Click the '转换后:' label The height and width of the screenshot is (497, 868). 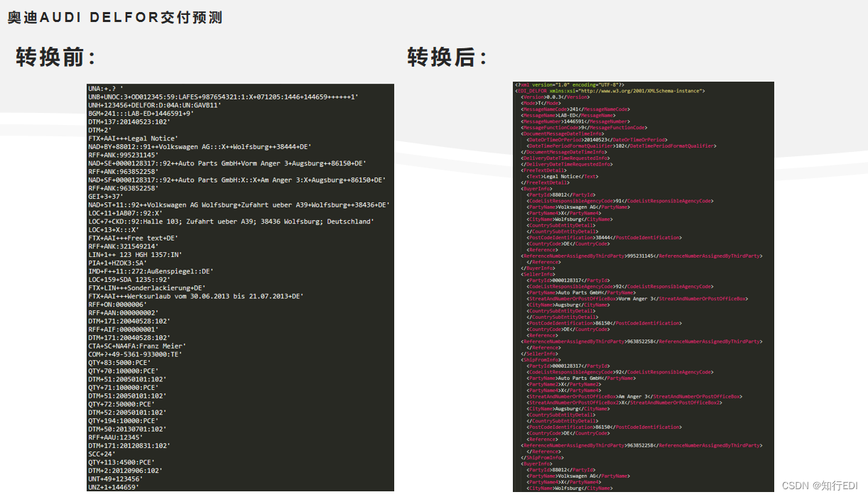447,58
